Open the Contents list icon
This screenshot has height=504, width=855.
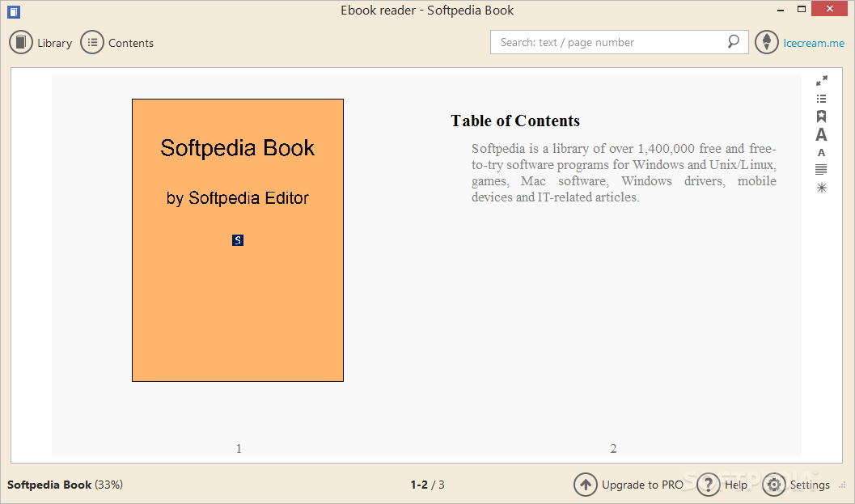pos(92,43)
